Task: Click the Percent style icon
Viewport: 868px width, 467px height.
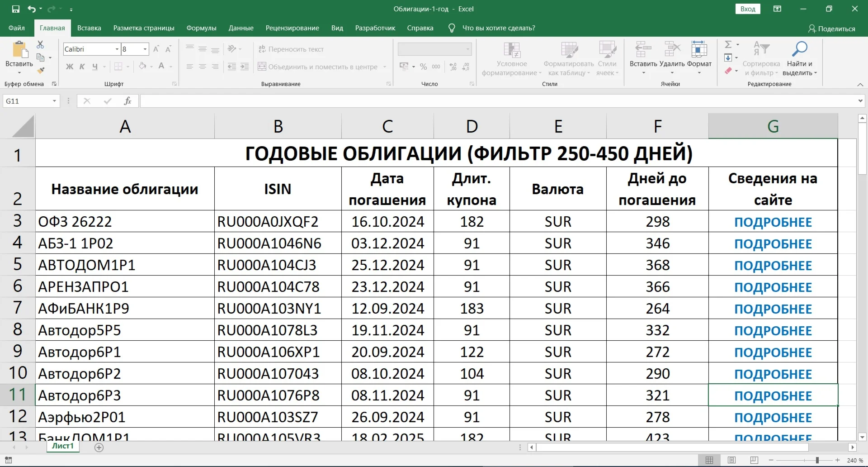Action: (424, 67)
